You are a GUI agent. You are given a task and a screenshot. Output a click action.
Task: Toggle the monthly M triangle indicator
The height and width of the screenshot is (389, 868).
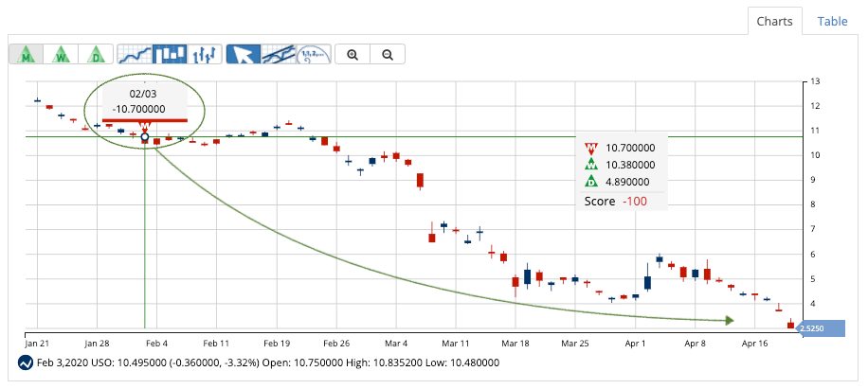click(26, 54)
